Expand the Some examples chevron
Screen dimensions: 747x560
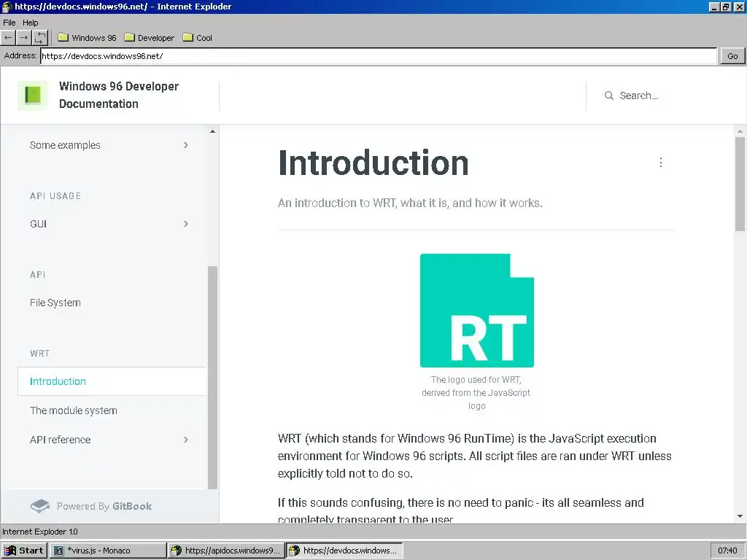(186, 145)
